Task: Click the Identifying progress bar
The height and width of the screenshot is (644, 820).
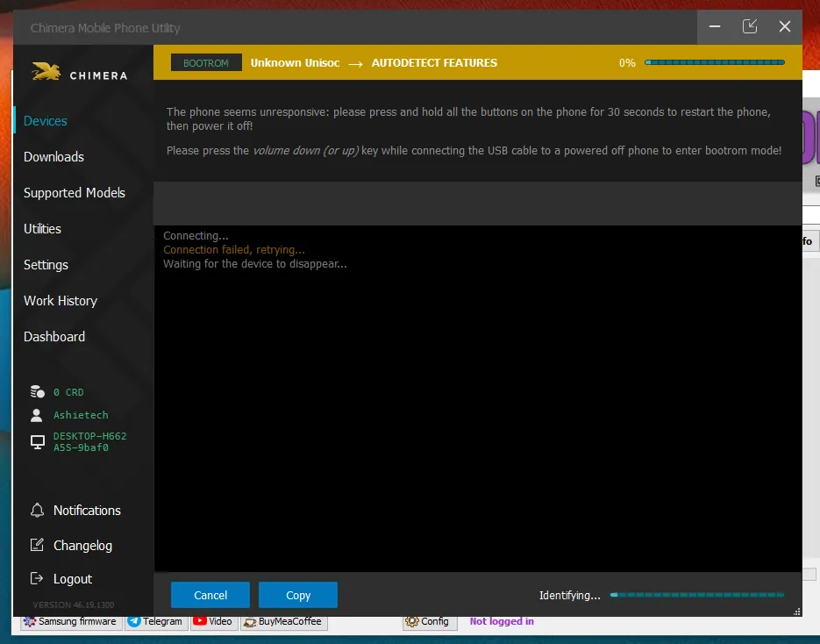Action: (697, 595)
